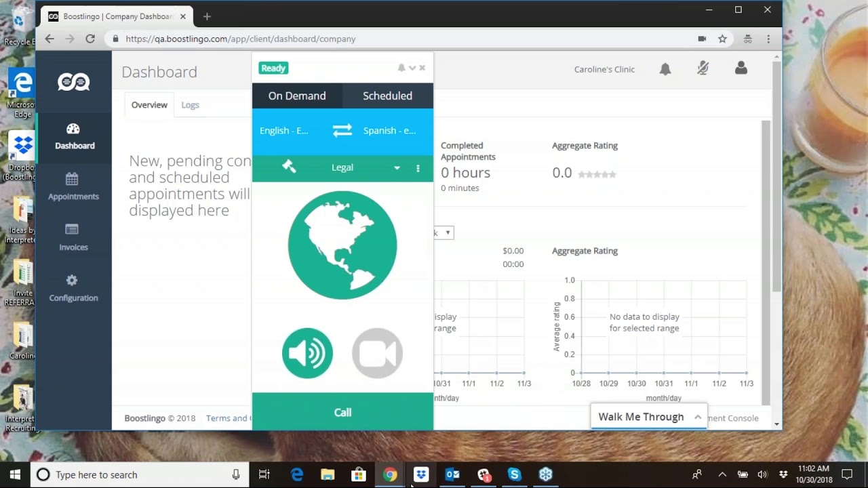Open File Explorer from the taskbar
Screen dimensions: 868x488
(328, 474)
